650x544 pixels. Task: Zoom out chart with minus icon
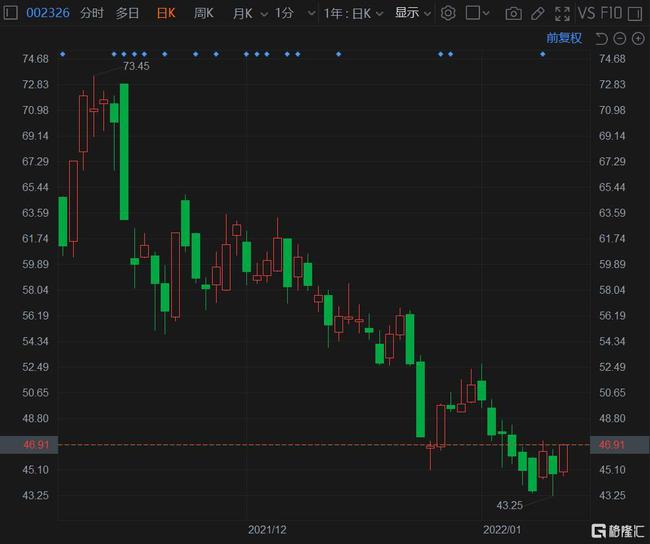620,38
